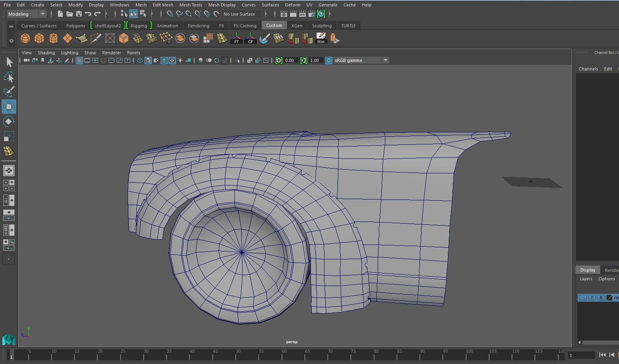Create a polygon cylinder from the shelf
619x364 pixels.
tap(53, 38)
